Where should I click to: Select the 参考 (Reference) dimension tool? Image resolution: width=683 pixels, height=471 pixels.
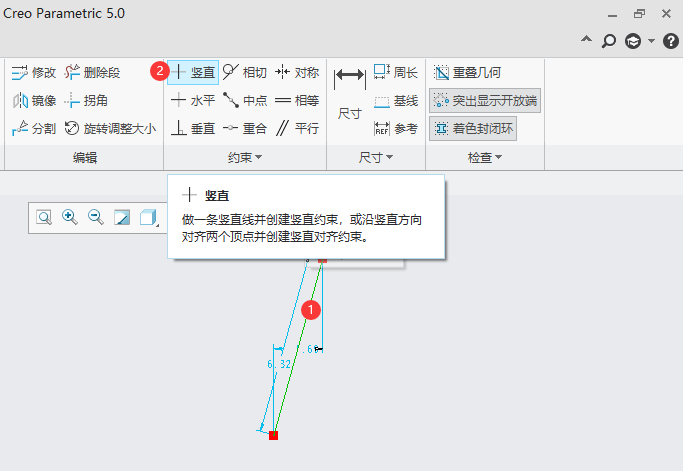click(396, 129)
